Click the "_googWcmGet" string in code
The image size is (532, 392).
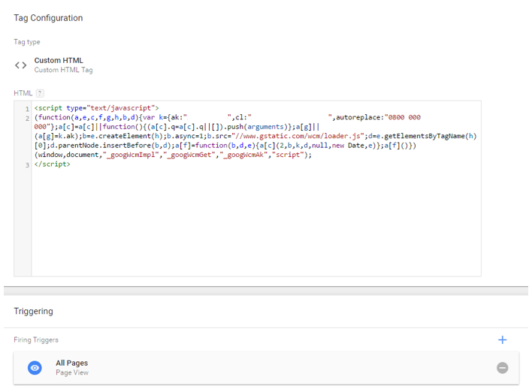(x=189, y=155)
